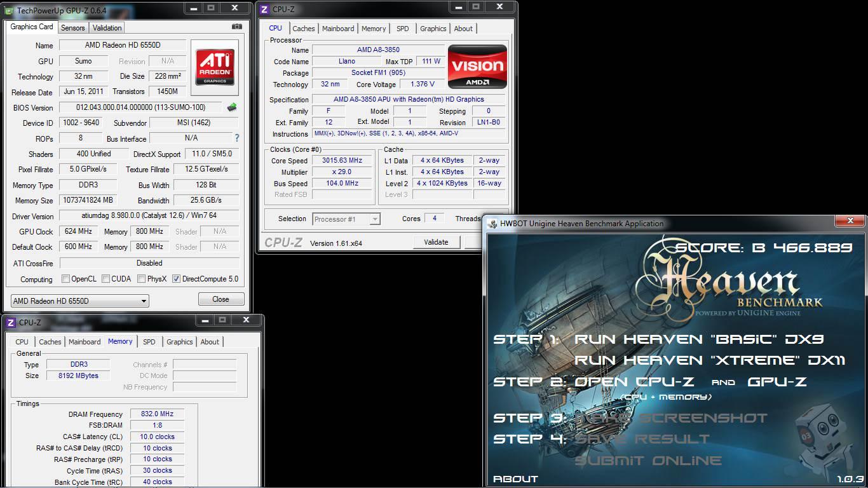This screenshot has width=868, height=488.
Task: Click GPU Clock value 624 MHz
Action: pos(78,231)
